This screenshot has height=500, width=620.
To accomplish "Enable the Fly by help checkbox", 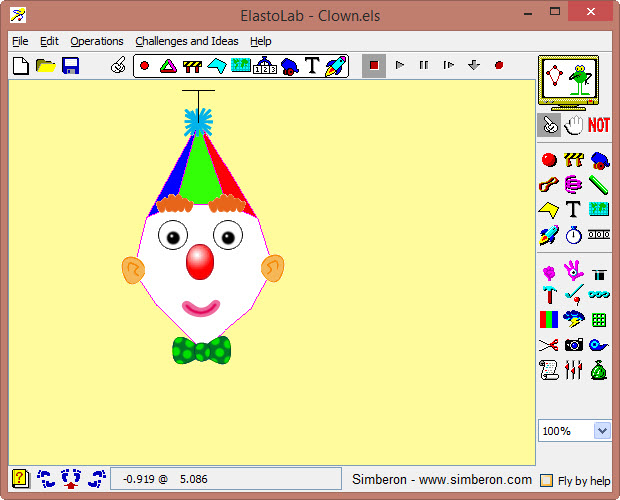I will point(546,481).
